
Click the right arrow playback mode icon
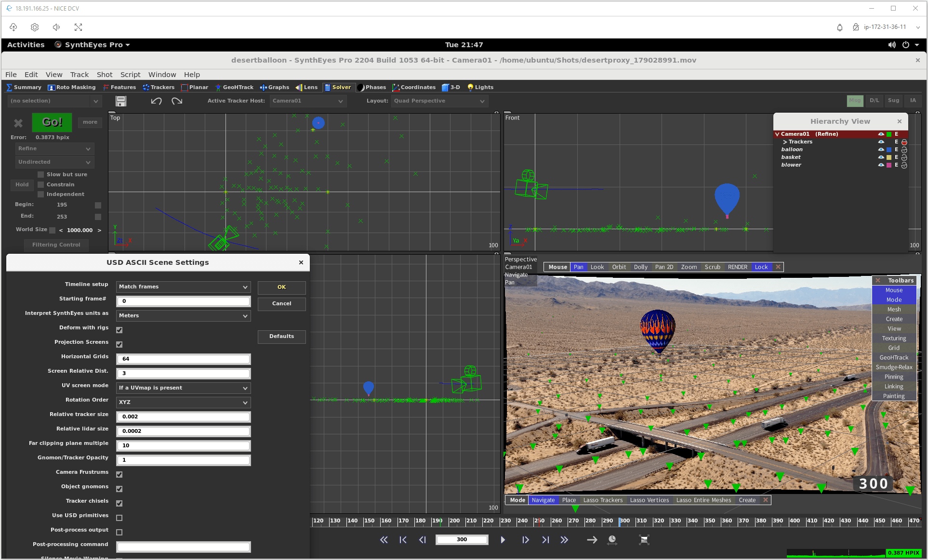592,540
